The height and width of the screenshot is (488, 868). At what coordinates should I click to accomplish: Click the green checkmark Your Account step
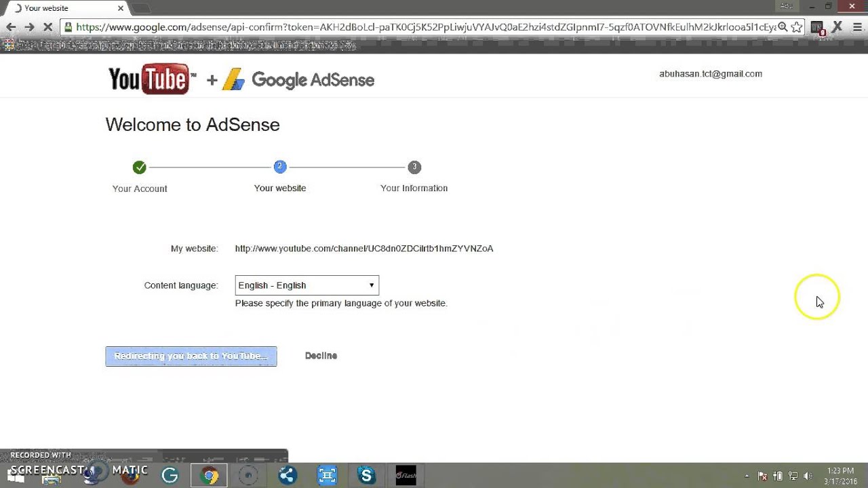tap(139, 167)
